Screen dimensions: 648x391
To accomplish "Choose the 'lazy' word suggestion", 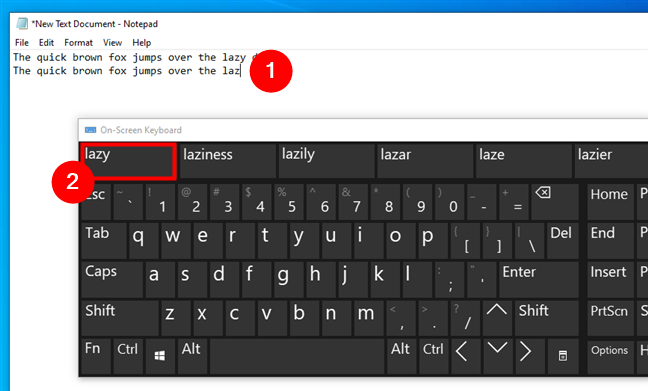I will coord(128,161).
